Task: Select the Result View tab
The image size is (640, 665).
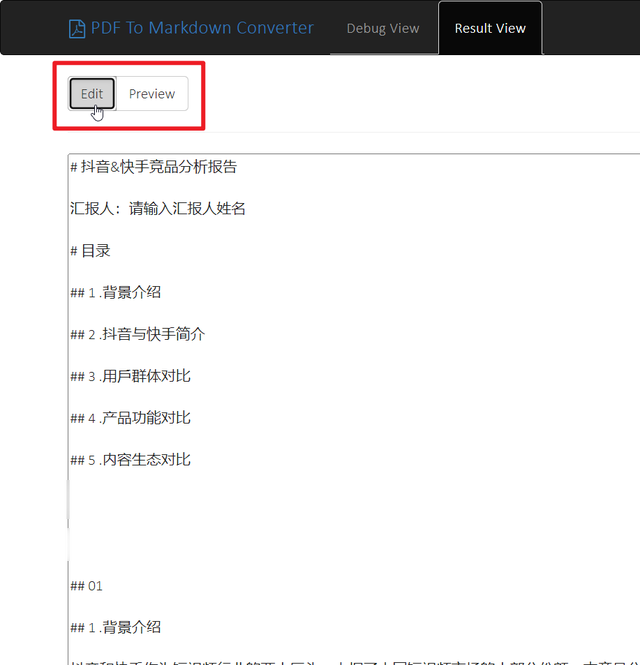Action: pyautogui.click(x=490, y=28)
